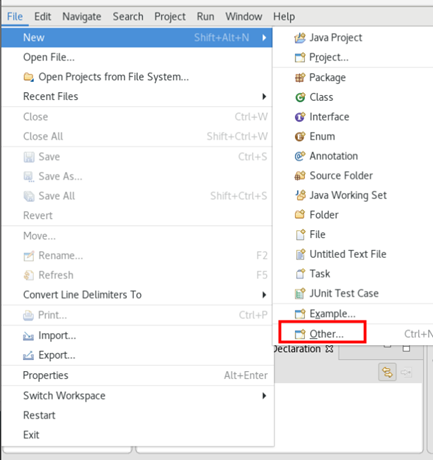Screen dimensions: 433x460
Task: Expand the New submenu arrow
Action: point(264,38)
